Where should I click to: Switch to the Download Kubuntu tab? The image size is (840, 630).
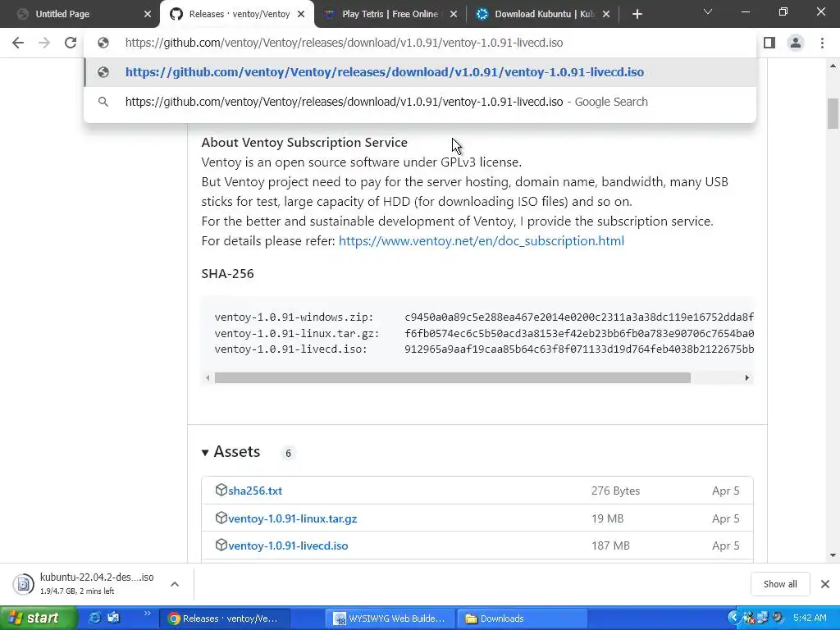[x=542, y=14]
